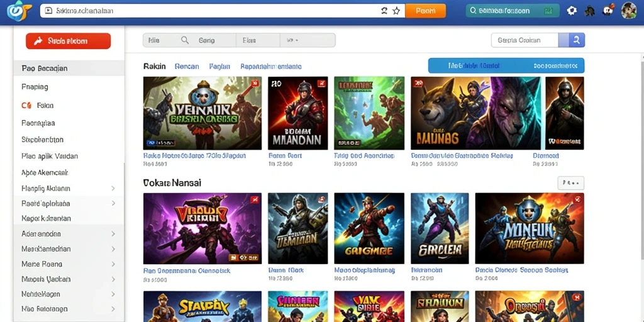The width and height of the screenshot is (644, 322).
Task: Click the red badge on the BMUNBG wolf thumbnail
Action: 418,84
